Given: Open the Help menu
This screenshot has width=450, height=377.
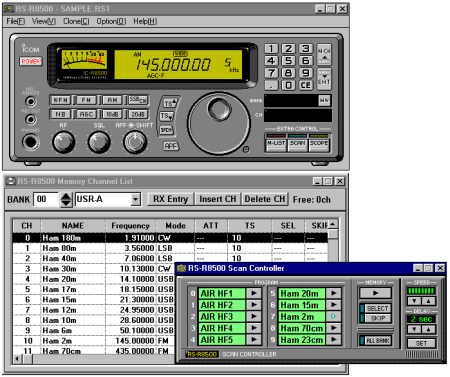Looking at the screenshot, I should 145,21.
